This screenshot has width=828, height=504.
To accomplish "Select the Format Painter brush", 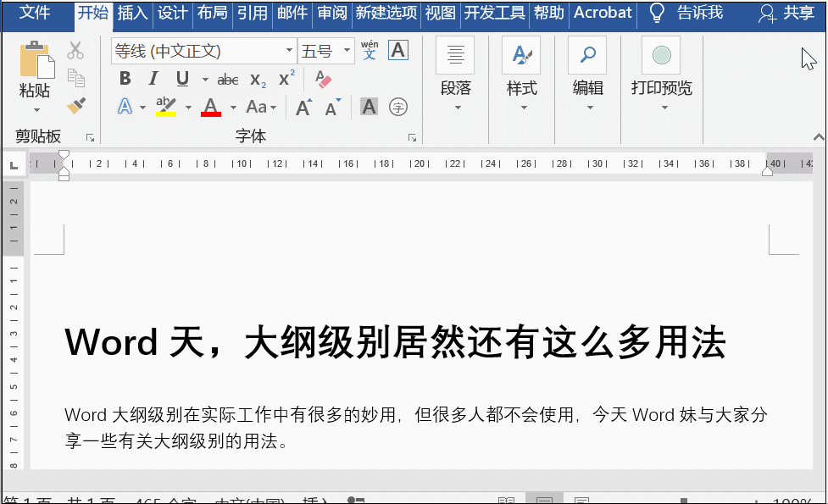I will (76, 106).
